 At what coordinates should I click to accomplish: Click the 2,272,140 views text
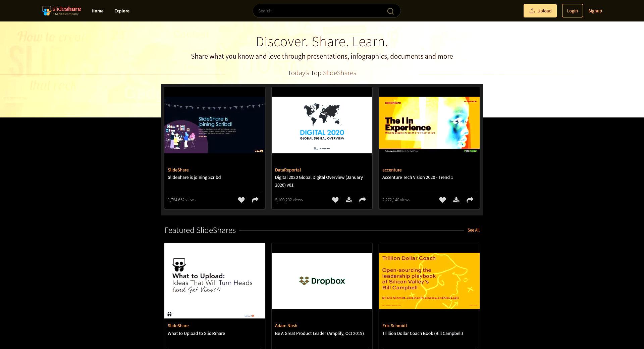(396, 200)
